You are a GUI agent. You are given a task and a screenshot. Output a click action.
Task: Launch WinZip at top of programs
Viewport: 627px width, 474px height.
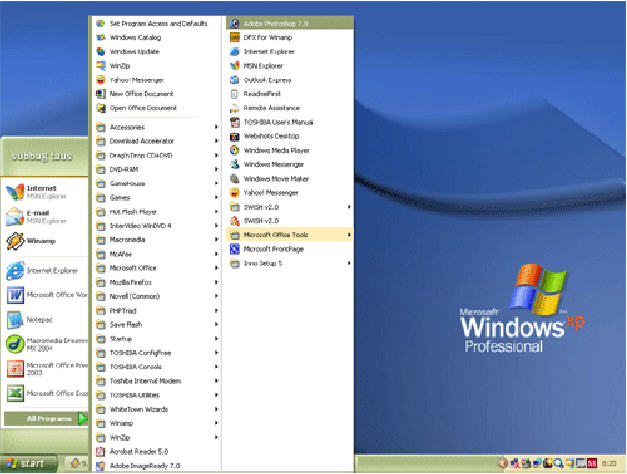pyautogui.click(x=156, y=66)
